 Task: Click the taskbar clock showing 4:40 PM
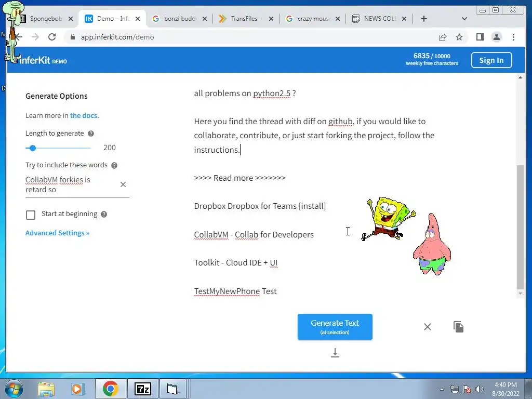[x=506, y=389]
